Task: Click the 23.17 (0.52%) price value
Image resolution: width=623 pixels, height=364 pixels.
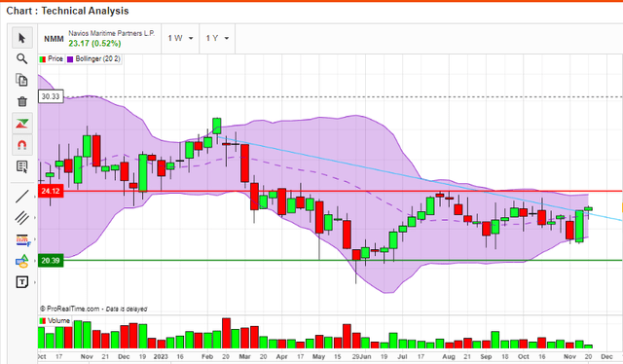Action: [x=94, y=44]
